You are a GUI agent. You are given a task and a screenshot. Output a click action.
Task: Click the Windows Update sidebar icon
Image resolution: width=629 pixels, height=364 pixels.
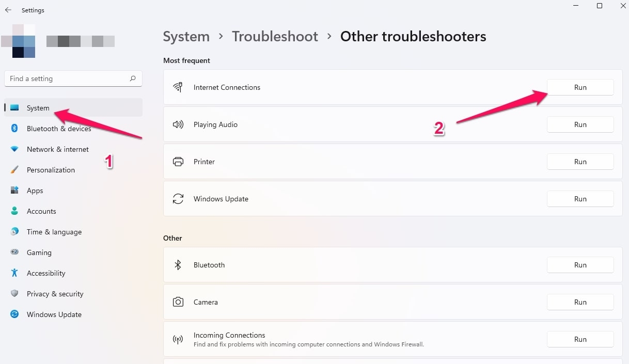click(15, 314)
